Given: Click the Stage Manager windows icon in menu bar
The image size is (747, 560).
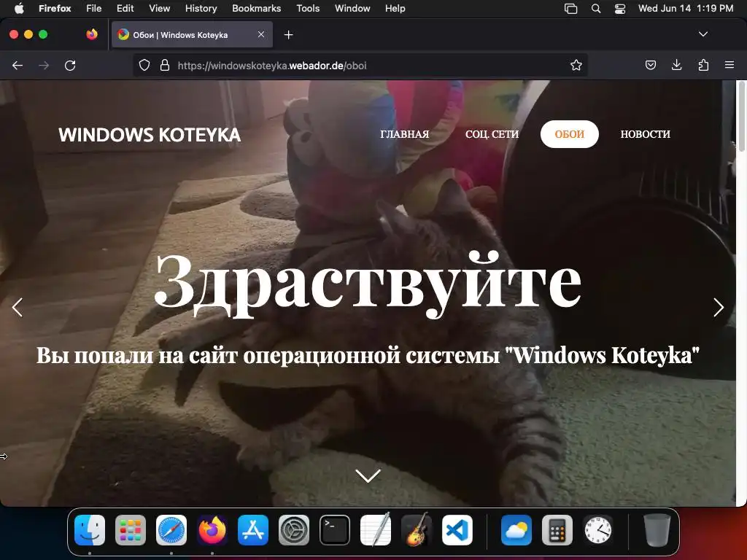Looking at the screenshot, I should click(570, 8).
